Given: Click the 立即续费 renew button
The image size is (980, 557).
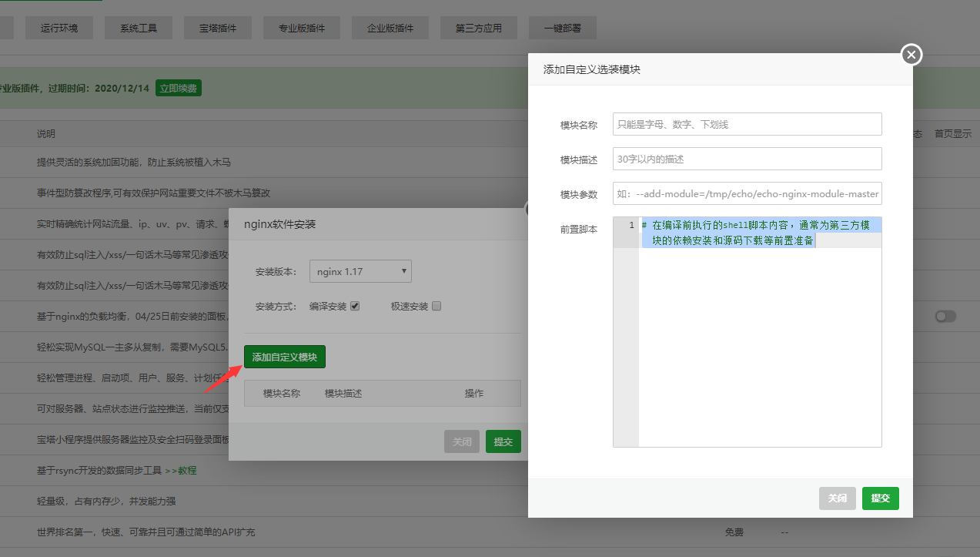Looking at the screenshot, I should [179, 89].
